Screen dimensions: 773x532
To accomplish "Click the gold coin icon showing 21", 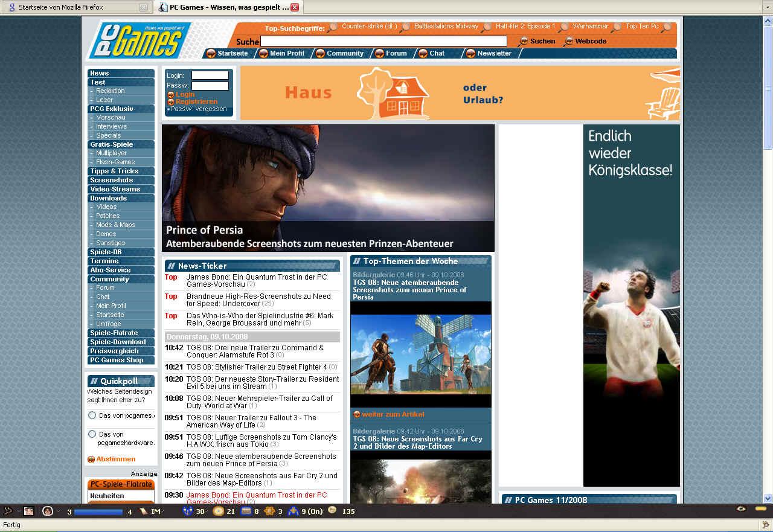I will 218,511.
